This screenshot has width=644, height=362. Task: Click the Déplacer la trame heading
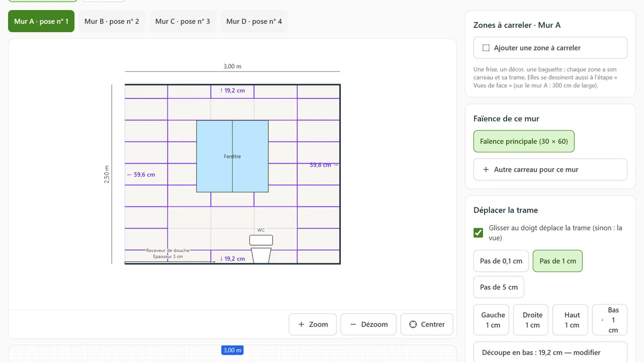point(506,210)
